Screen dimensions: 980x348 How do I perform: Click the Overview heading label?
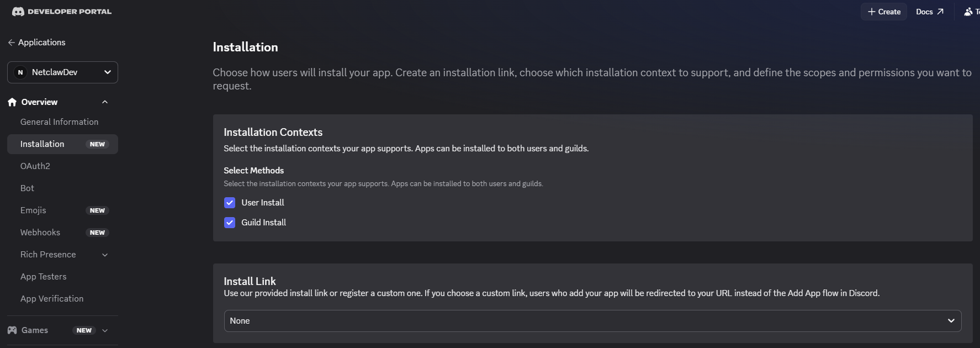(39, 102)
